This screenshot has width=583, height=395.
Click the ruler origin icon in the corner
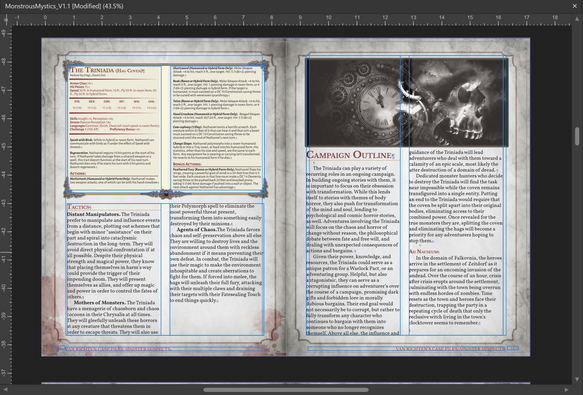point(6,20)
